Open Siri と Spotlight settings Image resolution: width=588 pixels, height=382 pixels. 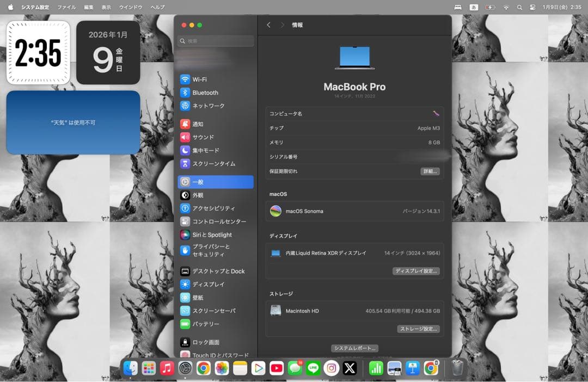pos(211,235)
